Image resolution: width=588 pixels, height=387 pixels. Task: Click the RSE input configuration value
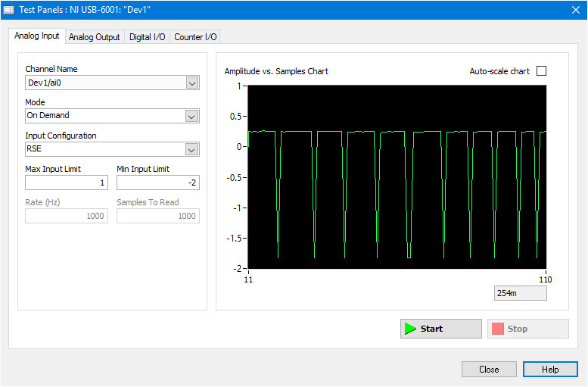click(34, 148)
